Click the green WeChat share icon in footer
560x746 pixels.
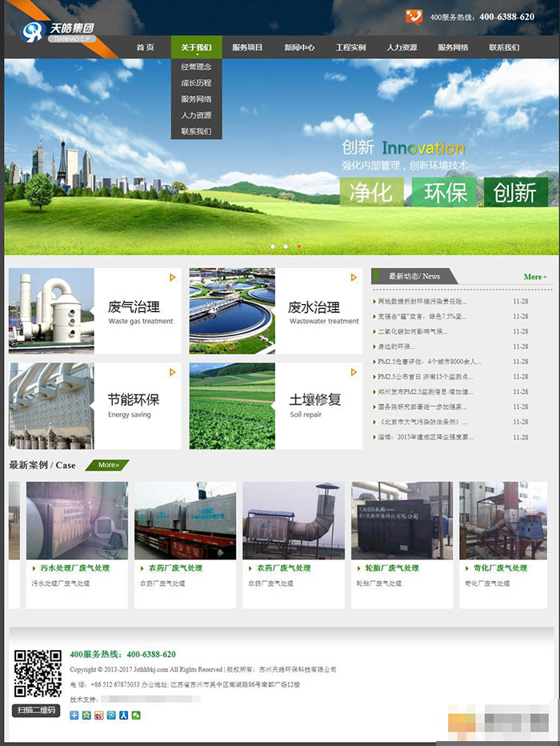click(x=136, y=715)
